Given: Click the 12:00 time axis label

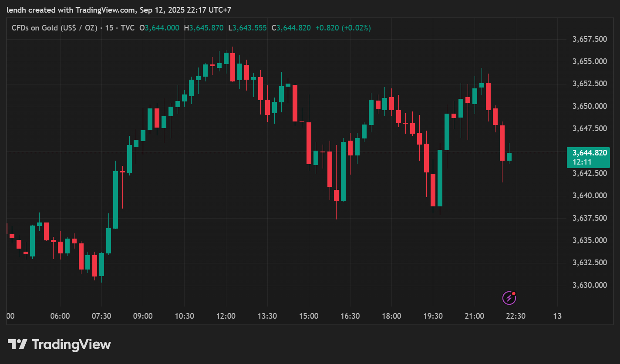Looking at the screenshot, I should coord(226,316).
